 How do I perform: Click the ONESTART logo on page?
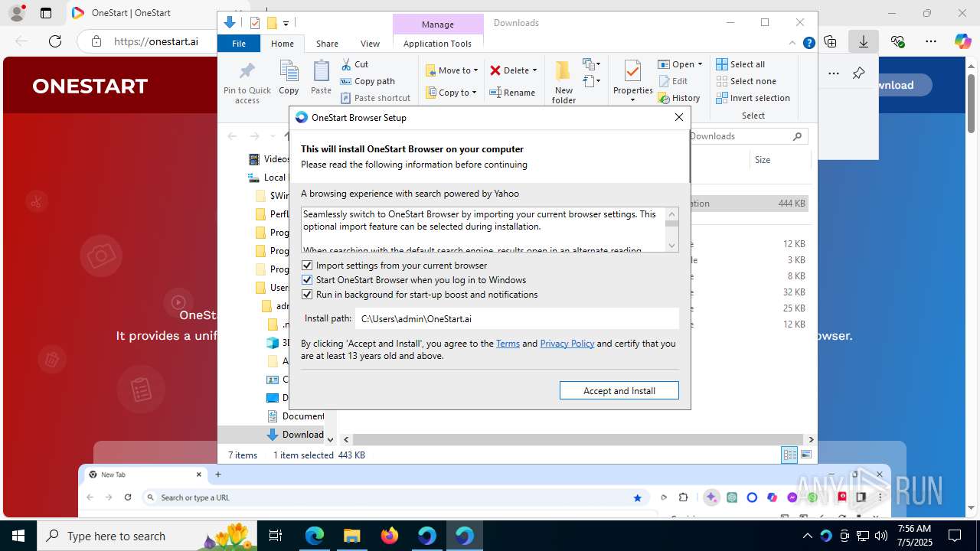pos(90,86)
